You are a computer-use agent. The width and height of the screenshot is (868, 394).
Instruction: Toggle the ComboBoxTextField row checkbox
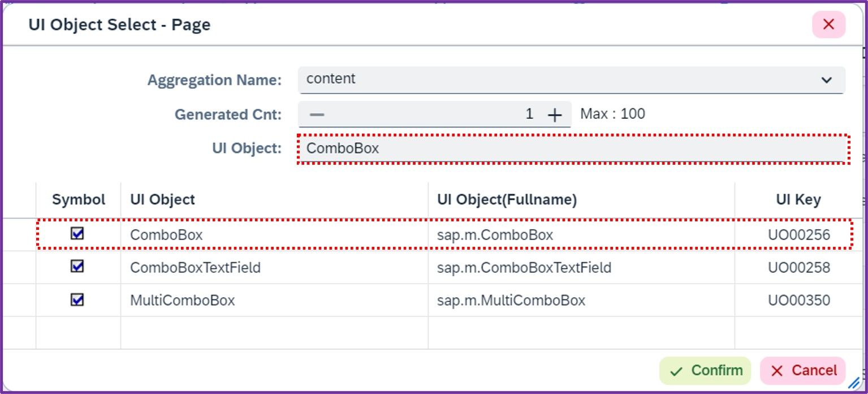[77, 266]
